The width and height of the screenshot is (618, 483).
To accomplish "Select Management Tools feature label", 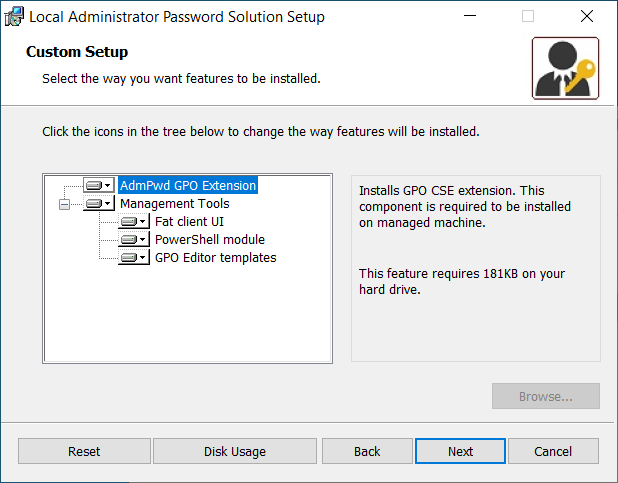I will [175, 203].
